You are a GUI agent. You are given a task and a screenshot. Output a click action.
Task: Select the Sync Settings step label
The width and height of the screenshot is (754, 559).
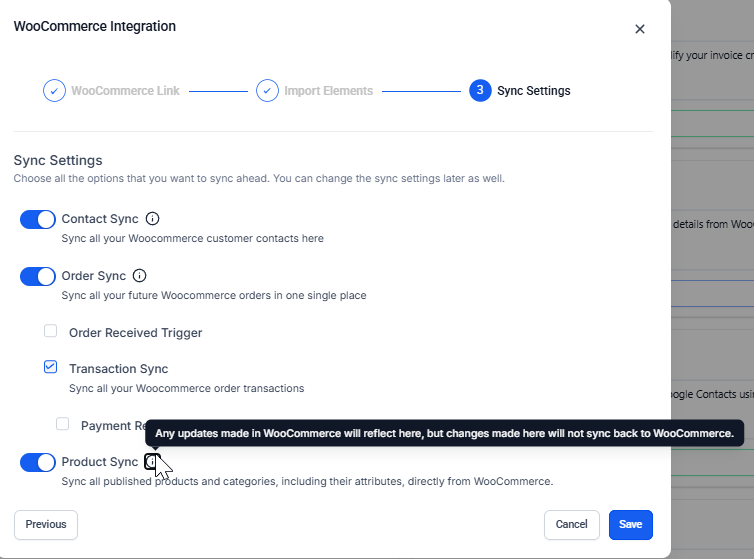(534, 91)
